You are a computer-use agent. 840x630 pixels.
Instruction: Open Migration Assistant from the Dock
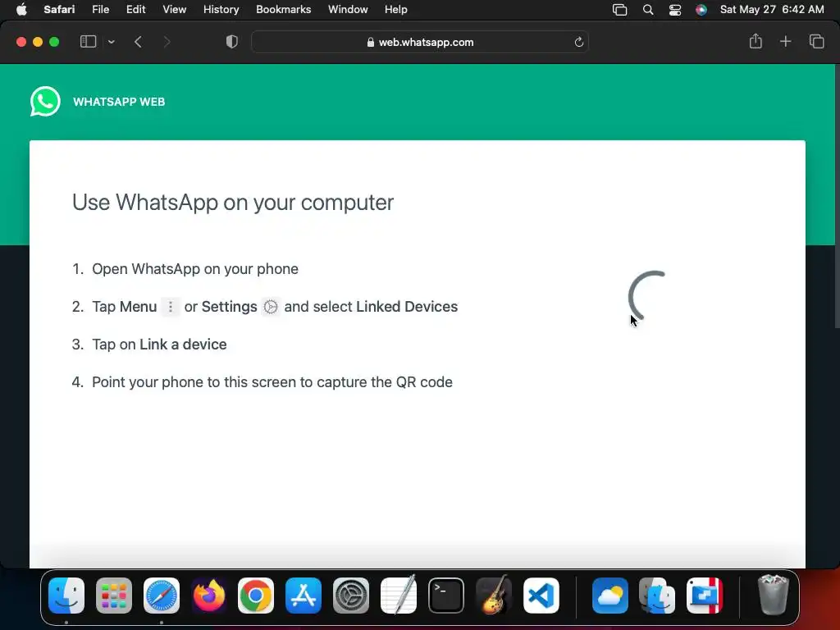click(657, 596)
